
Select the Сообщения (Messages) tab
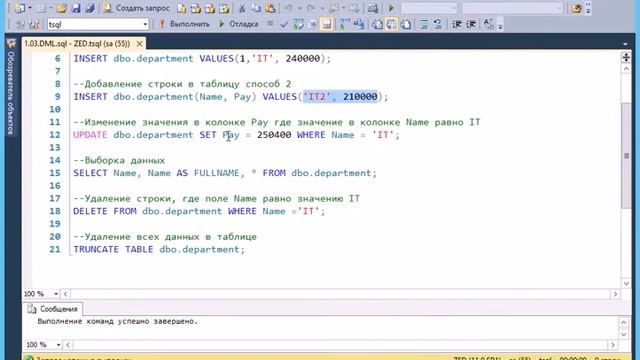pos(53,309)
